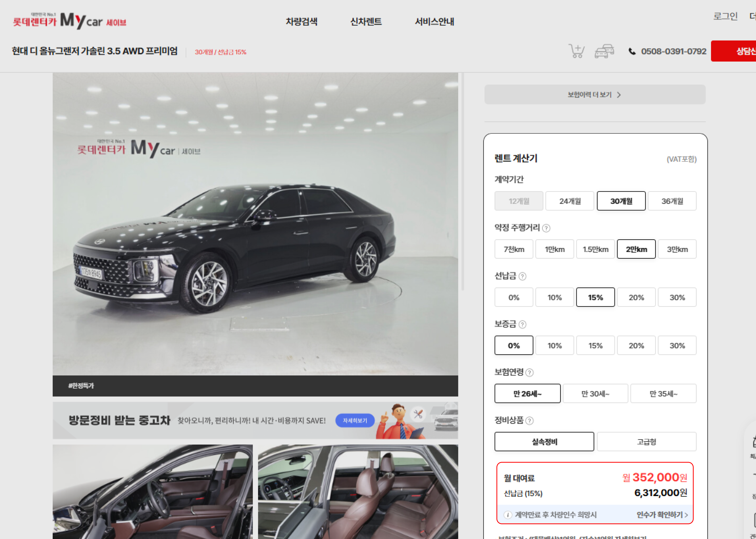Click the red 상담신청 button
The image size is (756, 539).
[x=733, y=51]
